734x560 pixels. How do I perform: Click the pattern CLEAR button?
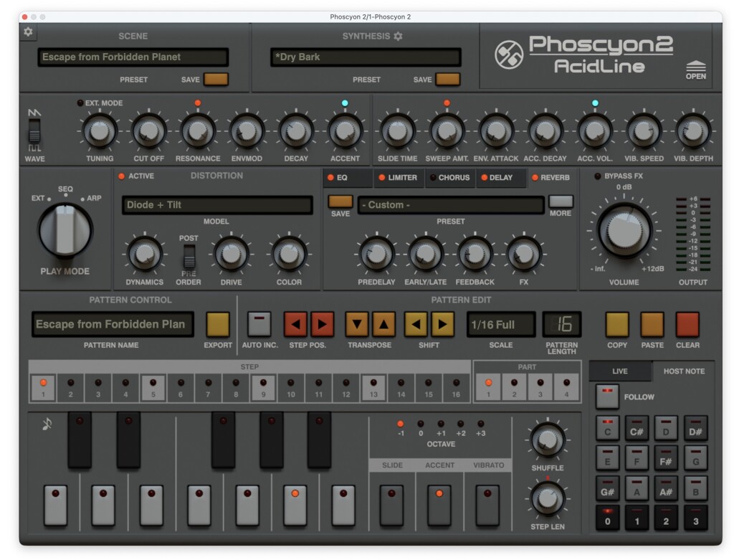pos(687,325)
